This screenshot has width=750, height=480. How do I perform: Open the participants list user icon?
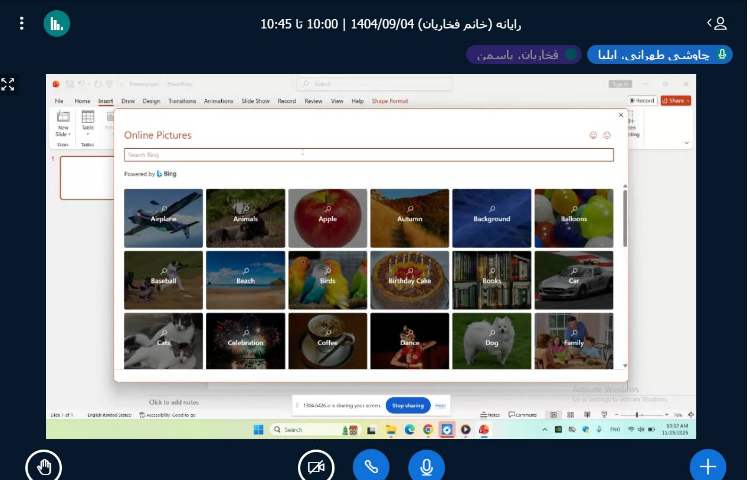717,23
